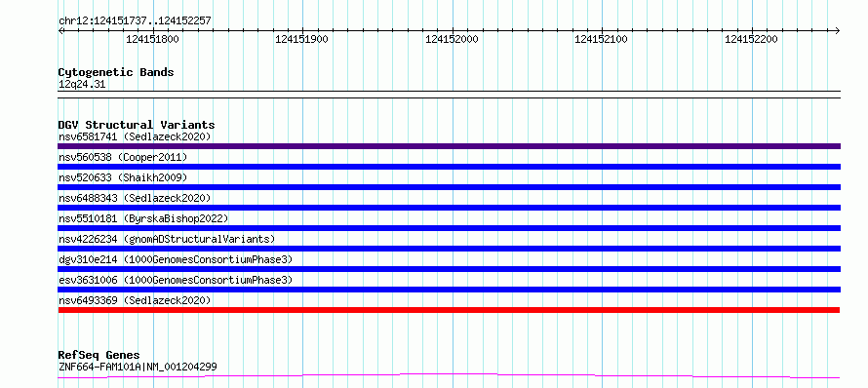Click the chr12:124151737..124152257 coordinates text
The height and width of the screenshot is (388, 868).
tap(135, 21)
